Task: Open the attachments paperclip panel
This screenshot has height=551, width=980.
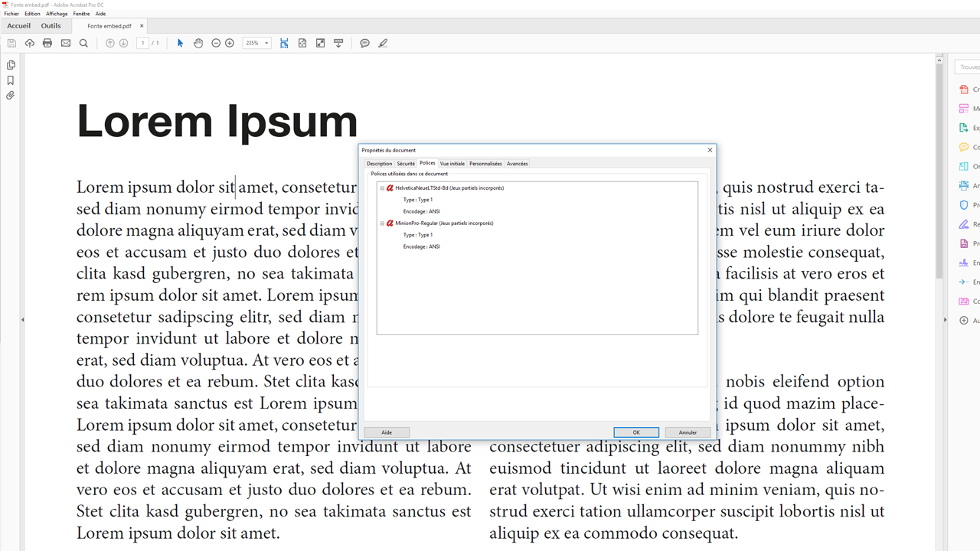Action: pos(11,96)
